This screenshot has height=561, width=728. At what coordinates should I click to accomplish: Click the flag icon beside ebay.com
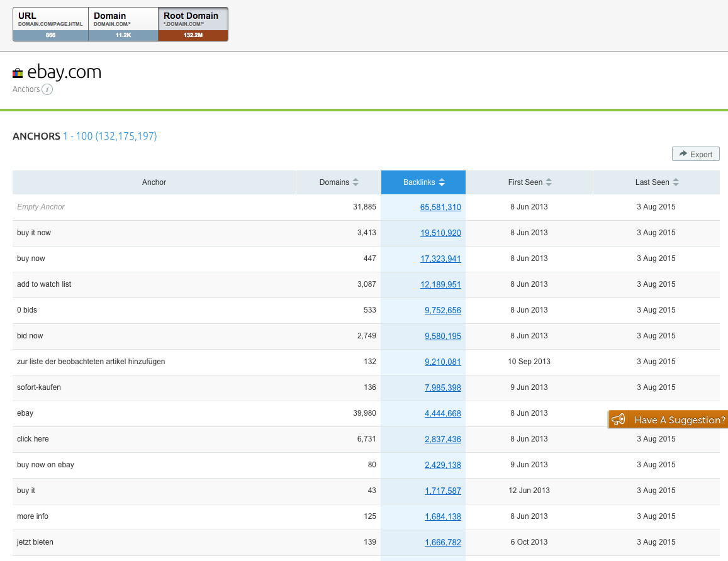(x=18, y=72)
